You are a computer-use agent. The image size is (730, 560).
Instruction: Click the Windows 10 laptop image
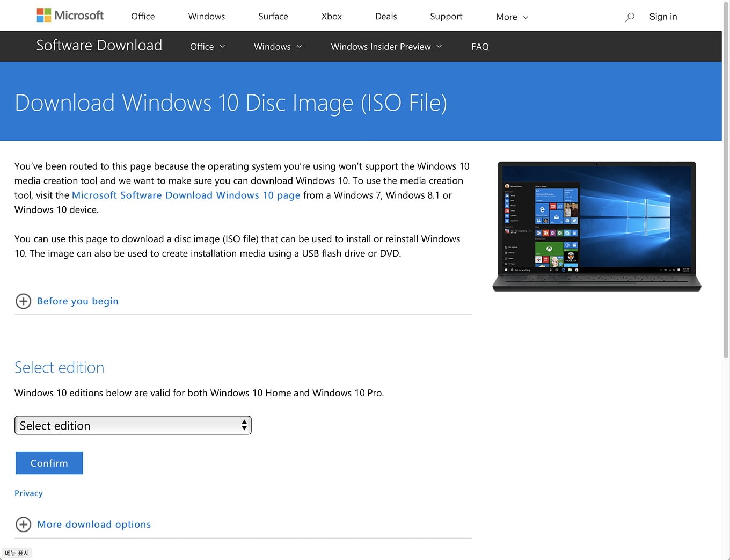coord(597,227)
